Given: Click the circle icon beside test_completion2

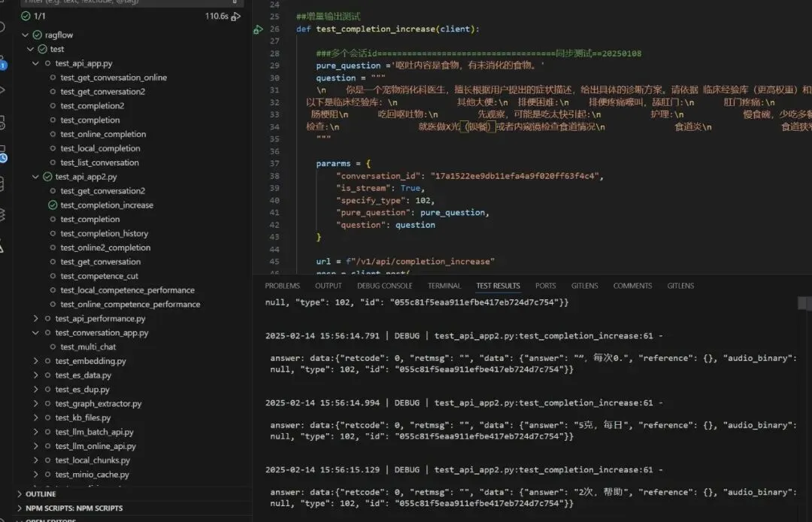Looking at the screenshot, I should click(53, 105).
